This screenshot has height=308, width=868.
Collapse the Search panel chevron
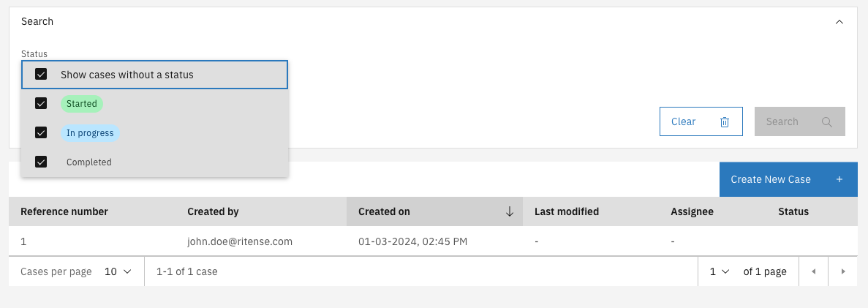coord(839,22)
